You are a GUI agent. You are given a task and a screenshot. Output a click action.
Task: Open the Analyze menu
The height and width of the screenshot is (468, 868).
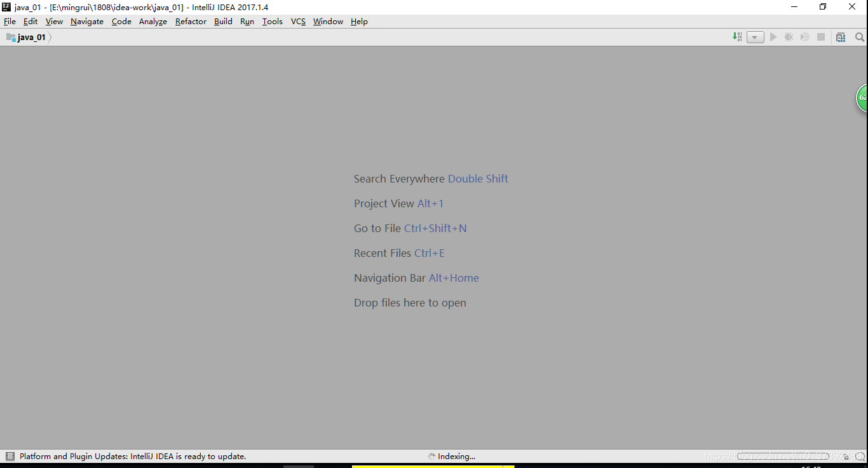click(153, 21)
